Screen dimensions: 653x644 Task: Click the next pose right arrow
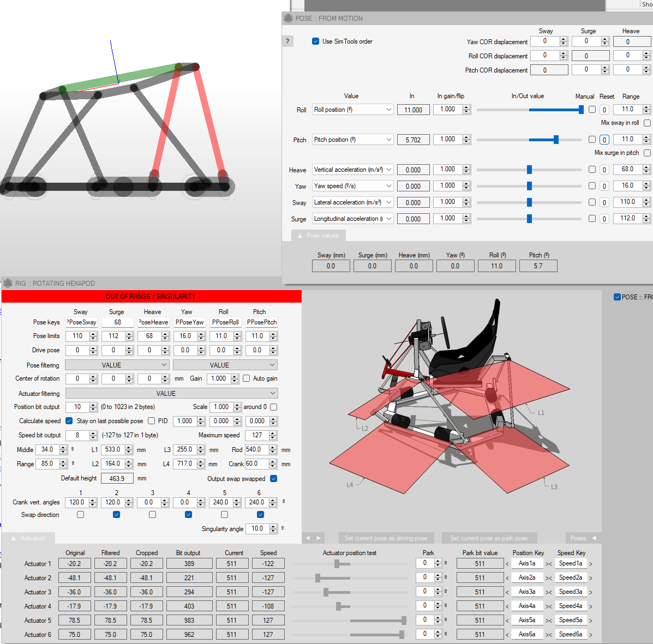coord(319,538)
